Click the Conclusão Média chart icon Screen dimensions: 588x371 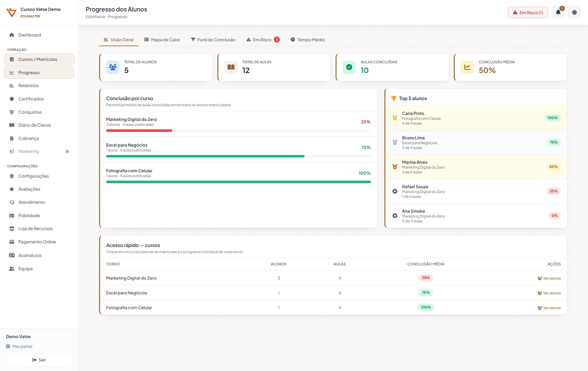click(467, 67)
